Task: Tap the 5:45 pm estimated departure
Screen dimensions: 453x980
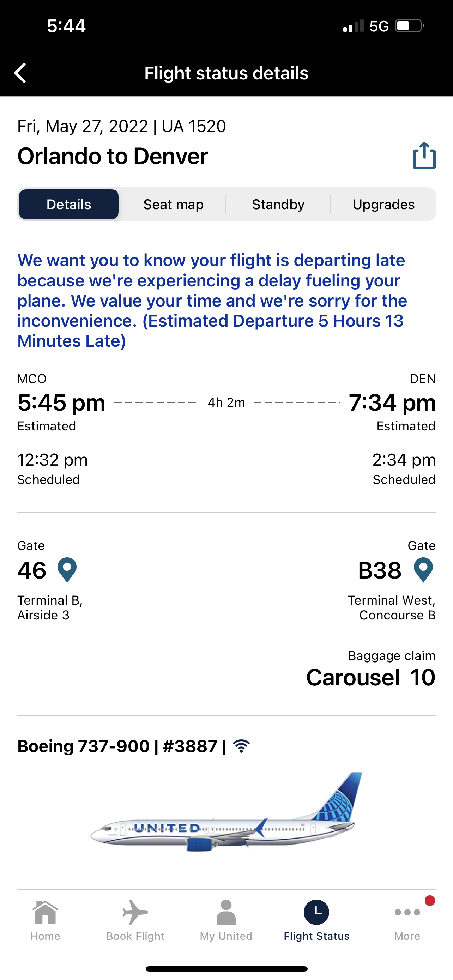Action: tap(61, 403)
